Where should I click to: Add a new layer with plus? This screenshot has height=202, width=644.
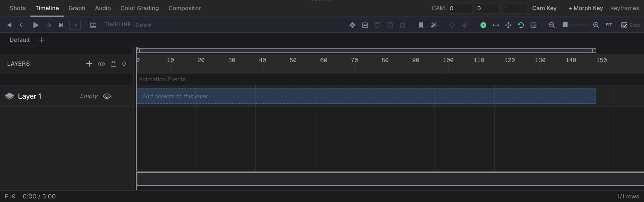point(89,64)
